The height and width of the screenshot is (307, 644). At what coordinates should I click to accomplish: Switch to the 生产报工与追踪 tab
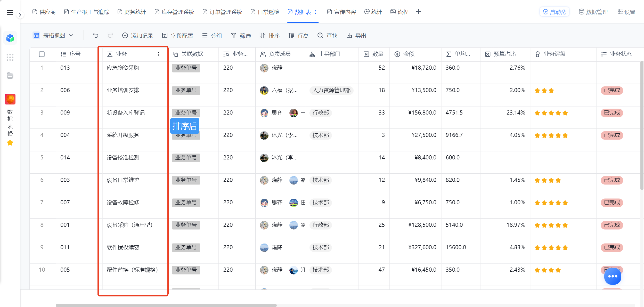(x=87, y=12)
